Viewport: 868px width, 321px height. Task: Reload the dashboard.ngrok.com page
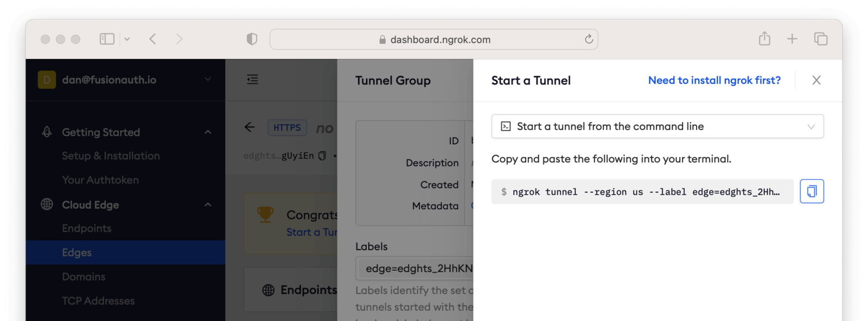589,39
